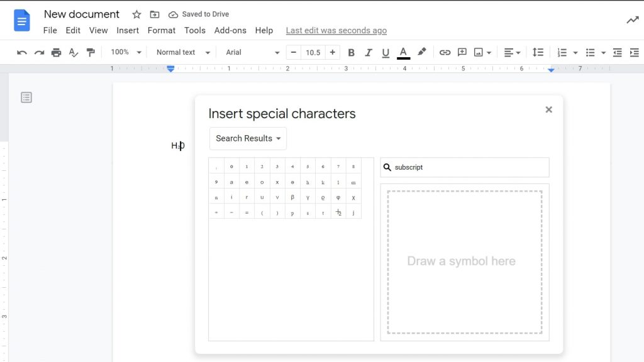The width and height of the screenshot is (644, 362).
Task: Redo the last action
Action: [39, 52]
